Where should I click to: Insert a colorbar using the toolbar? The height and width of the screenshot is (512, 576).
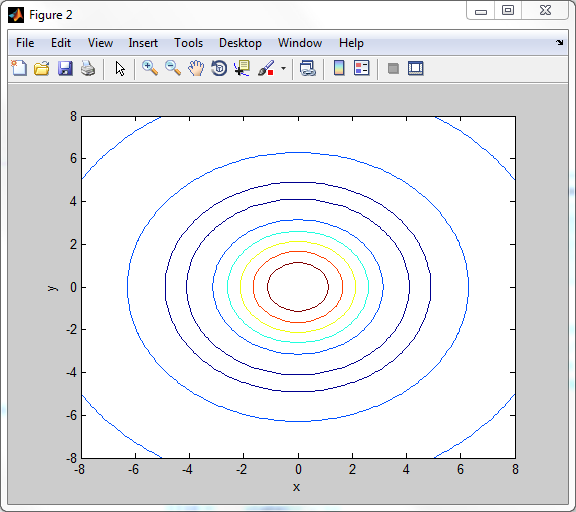(339, 68)
